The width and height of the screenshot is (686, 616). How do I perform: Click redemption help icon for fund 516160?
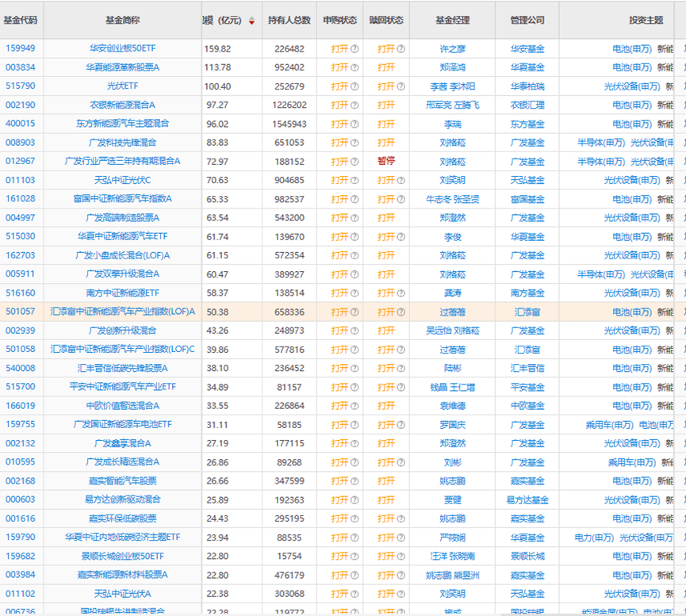coord(401,293)
